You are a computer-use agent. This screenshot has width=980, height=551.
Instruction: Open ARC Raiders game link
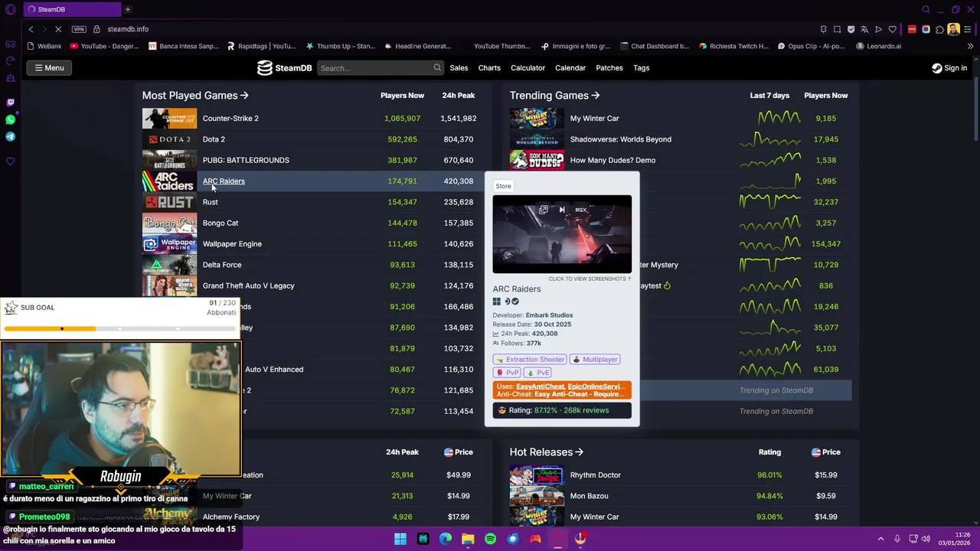[x=224, y=181]
